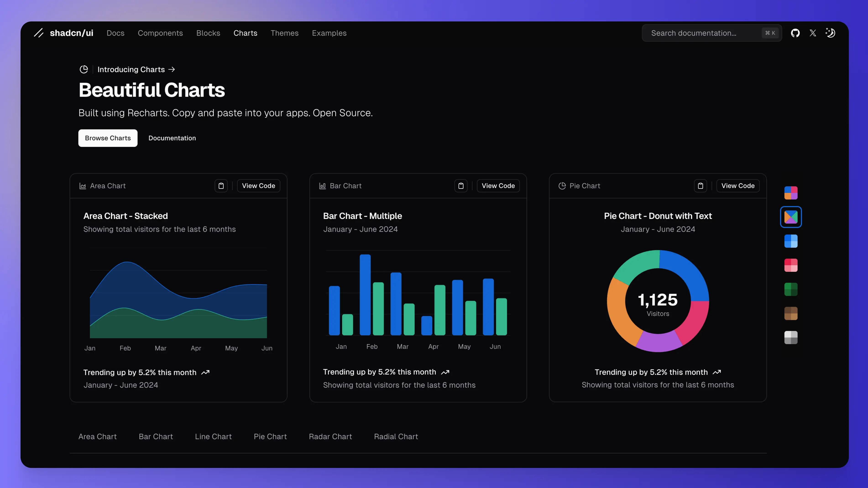Viewport: 868px width, 488px height.
Task: Click the Pie Chart header icon
Action: point(562,186)
